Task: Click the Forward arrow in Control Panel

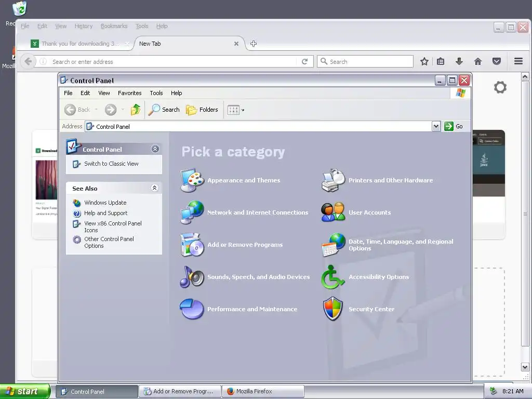Action: coord(111,110)
